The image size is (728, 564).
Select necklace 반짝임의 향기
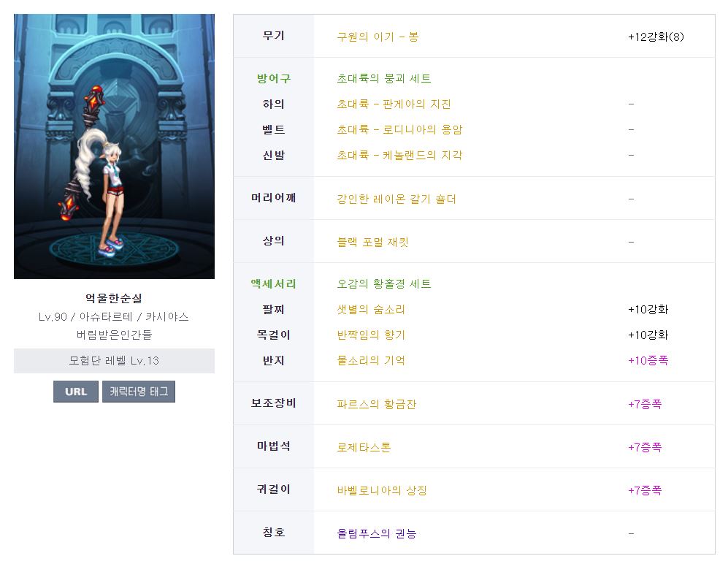click(370, 335)
